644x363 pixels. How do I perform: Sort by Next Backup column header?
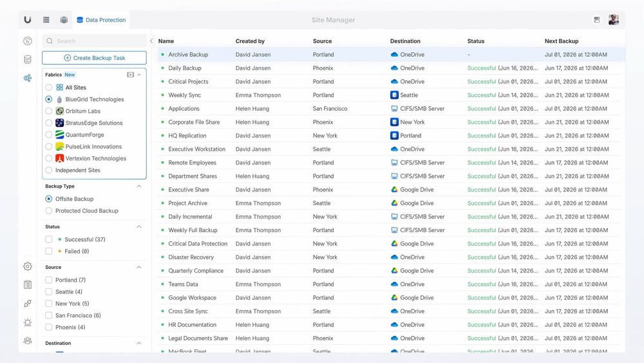[562, 41]
